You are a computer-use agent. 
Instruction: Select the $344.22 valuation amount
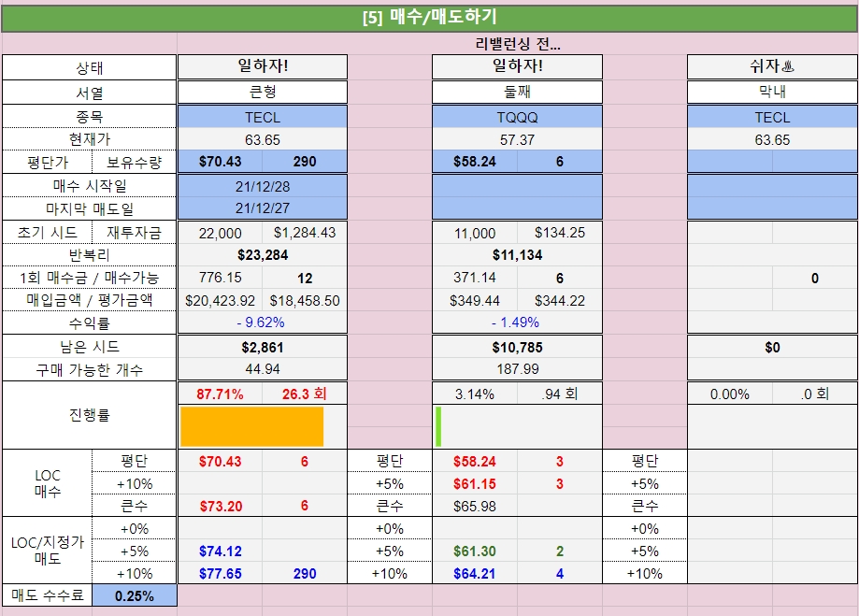(559, 300)
